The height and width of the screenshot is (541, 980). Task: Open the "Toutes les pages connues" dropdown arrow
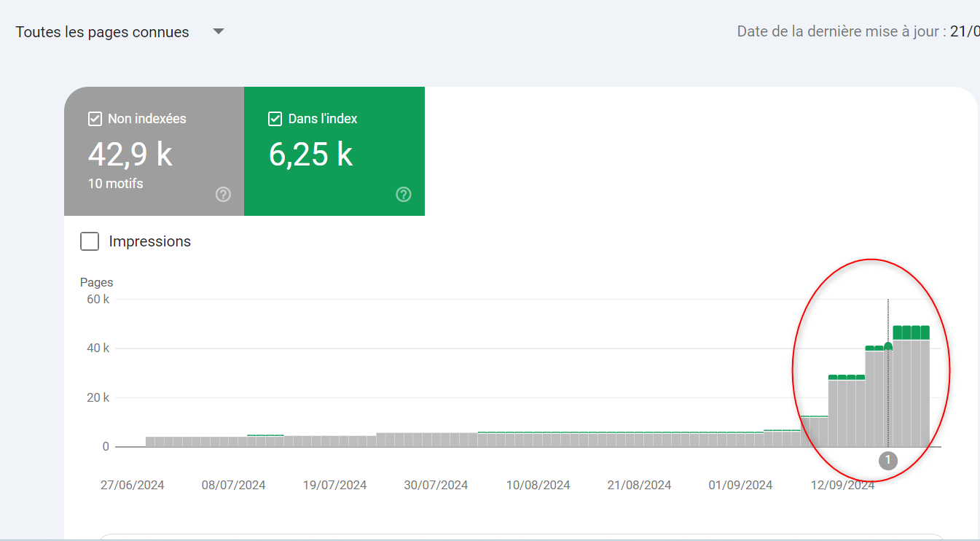click(x=218, y=31)
